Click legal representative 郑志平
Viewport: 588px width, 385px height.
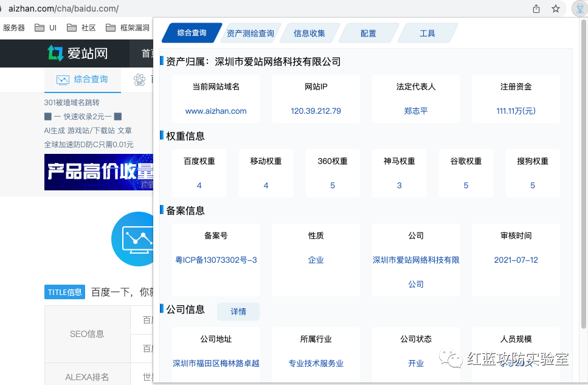[416, 111]
